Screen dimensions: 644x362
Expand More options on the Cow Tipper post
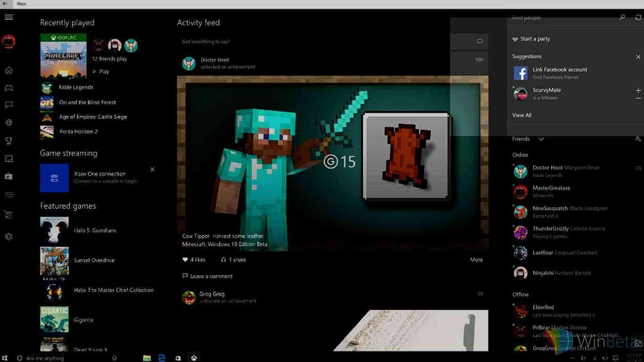[x=476, y=259]
